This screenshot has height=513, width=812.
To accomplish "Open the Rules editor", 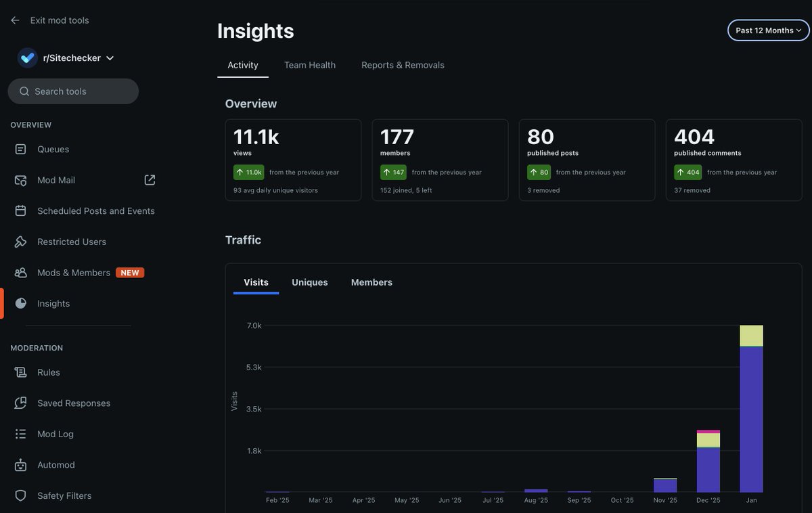I will pos(46,372).
